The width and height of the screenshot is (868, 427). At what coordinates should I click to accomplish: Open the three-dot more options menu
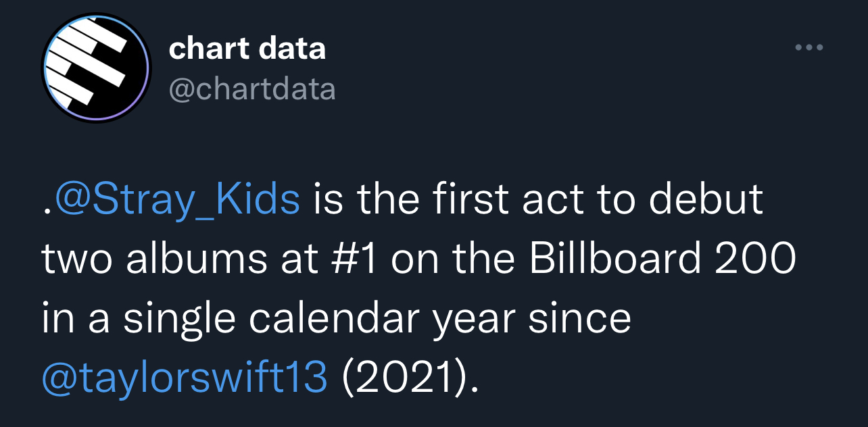click(x=809, y=48)
